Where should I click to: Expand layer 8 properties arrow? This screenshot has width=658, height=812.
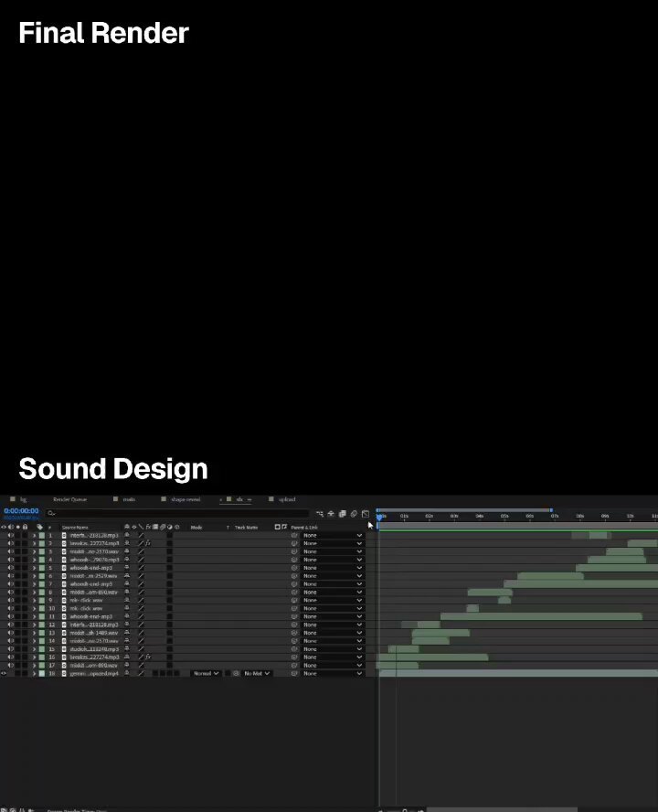(x=34, y=592)
